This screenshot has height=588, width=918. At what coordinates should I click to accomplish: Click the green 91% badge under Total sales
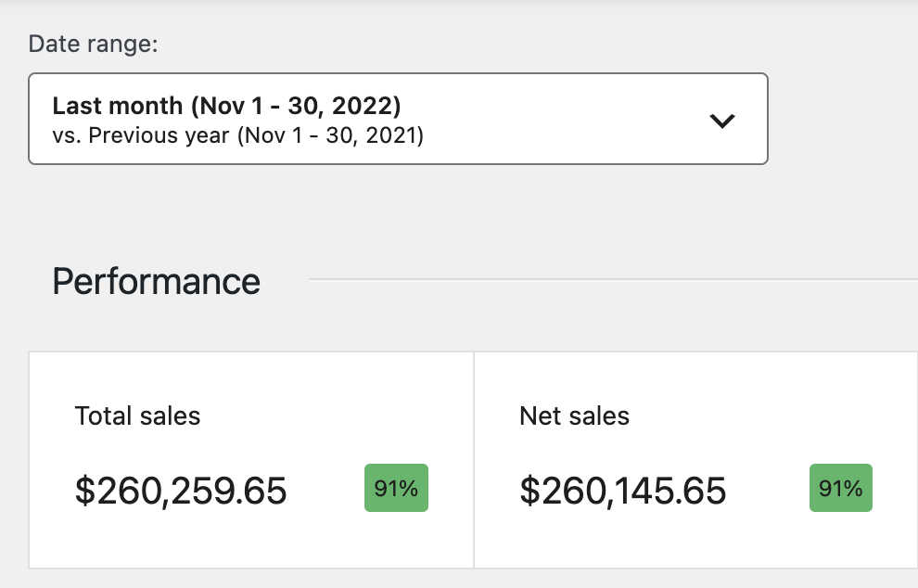(x=396, y=488)
